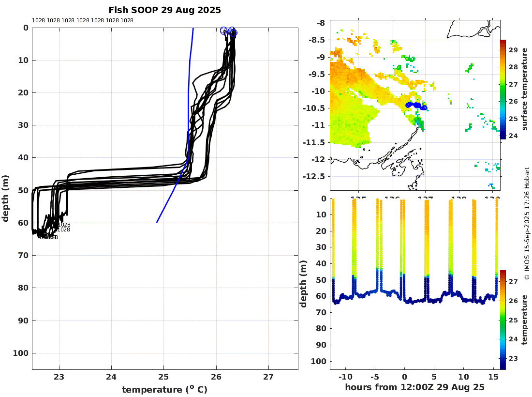The height and width of the screenshot is (397, 532).
Task: Click the 26 tick on temperature axis
Action: click(216, 377)
